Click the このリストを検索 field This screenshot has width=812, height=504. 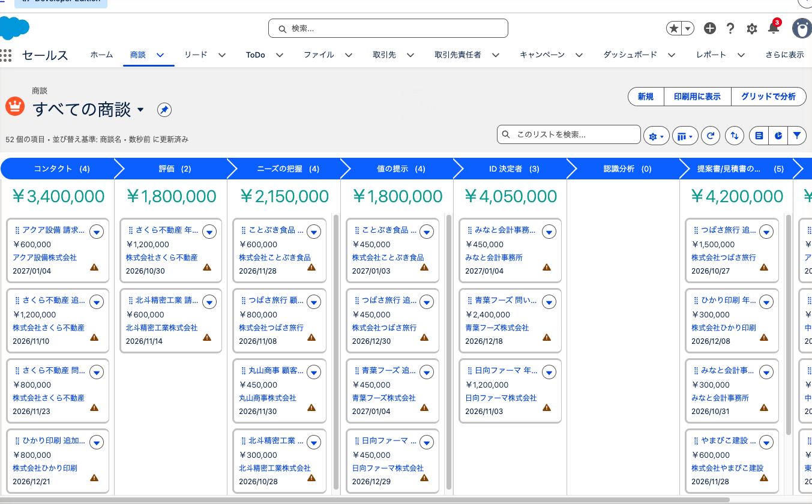tap(569, 134)
